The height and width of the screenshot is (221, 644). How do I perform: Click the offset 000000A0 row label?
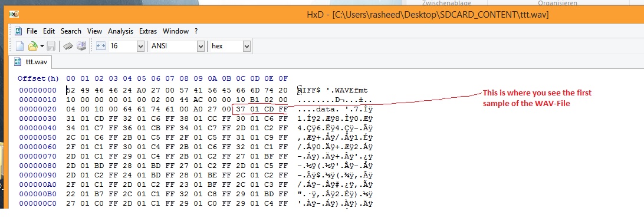click(x=38, y=184)
